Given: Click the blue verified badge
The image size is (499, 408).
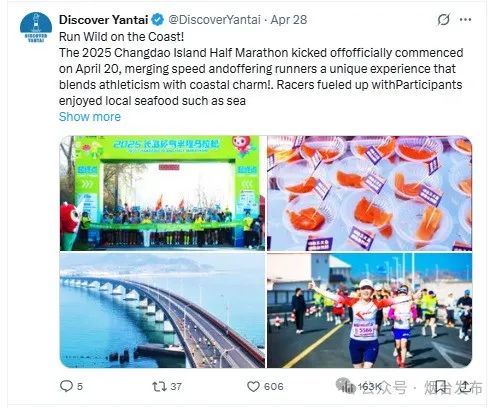Looking at the screenshot, I should pos(158,20).
